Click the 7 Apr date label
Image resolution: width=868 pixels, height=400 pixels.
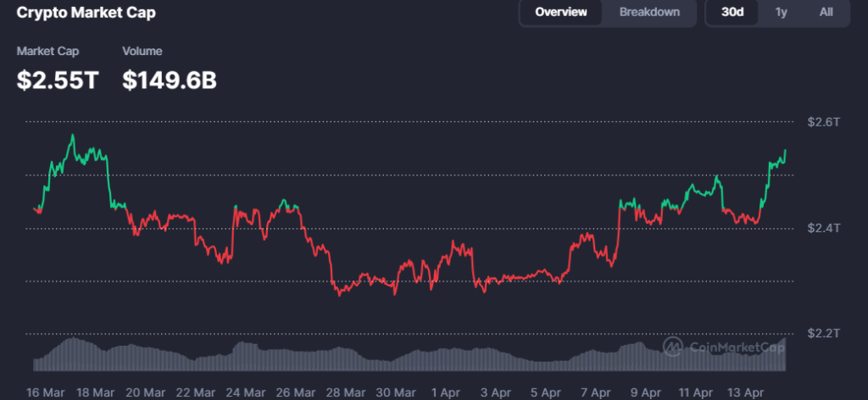(x=596, y=392)
